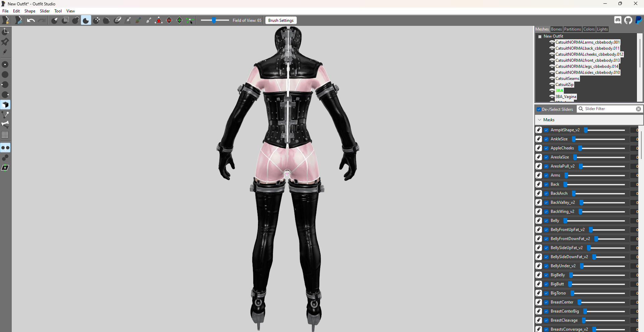Toggle wireframe grid display icon
Image resolution: width=644 pixels, height=332 pixels.
[5, 135]
